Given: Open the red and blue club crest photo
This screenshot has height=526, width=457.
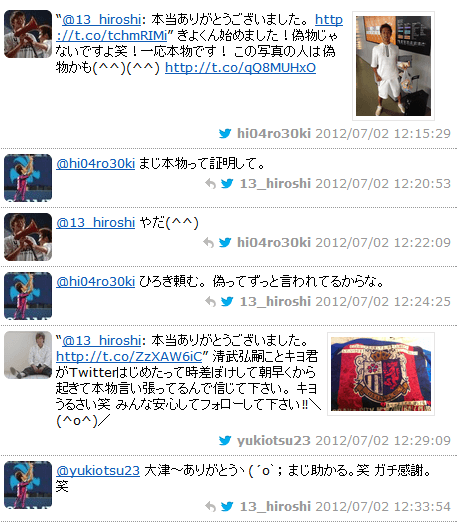Looking at the screenshot, I should (x=381, y=374).
